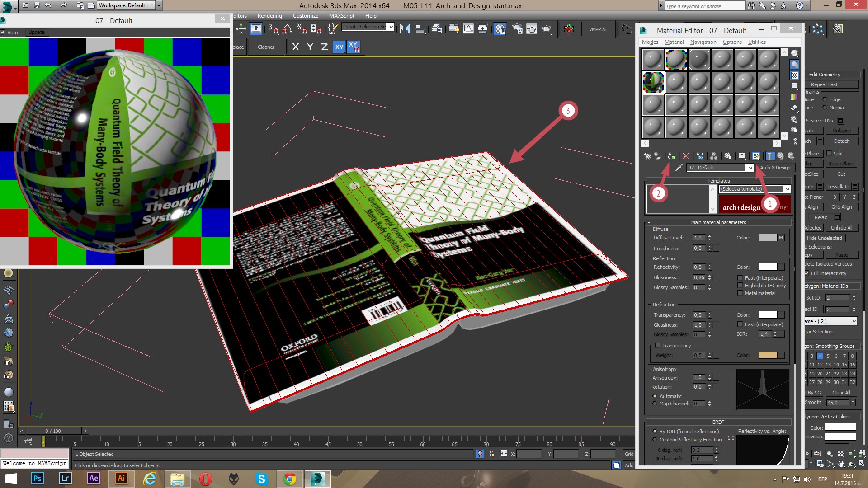
Task: Open material name 07 - Default dropdown
Action: [750, 168]
